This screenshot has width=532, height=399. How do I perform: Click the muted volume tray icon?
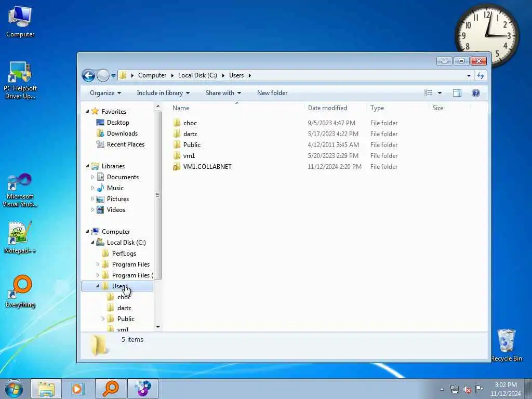coord(467,389)
